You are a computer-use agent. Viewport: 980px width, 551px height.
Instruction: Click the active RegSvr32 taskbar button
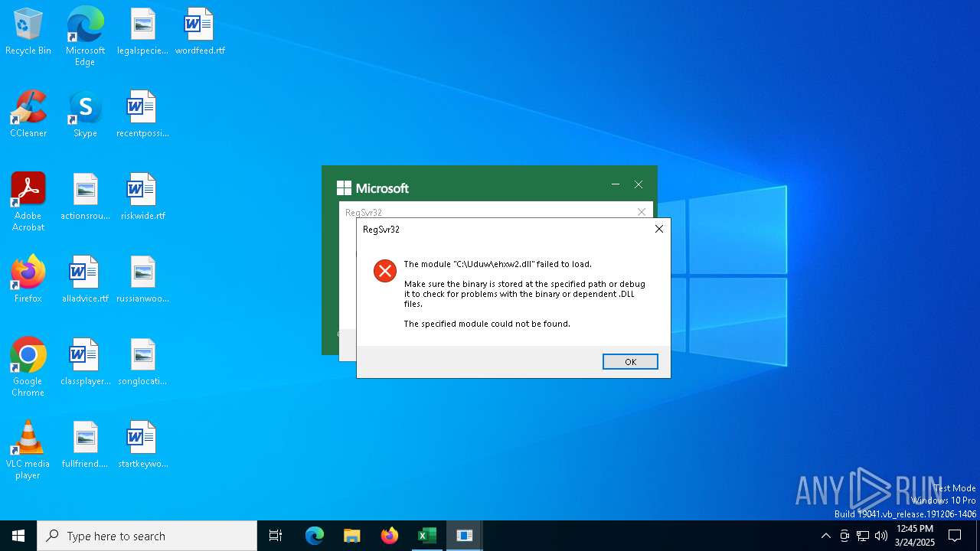[464, 536]
